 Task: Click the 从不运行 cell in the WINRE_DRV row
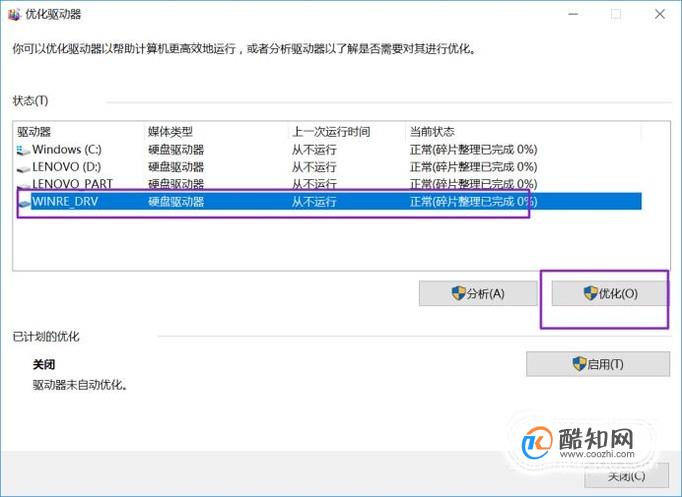click(314, 202)
